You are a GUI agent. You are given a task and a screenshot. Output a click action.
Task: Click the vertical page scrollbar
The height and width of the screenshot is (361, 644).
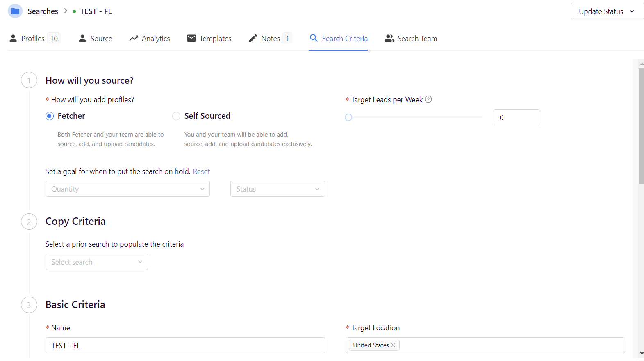pos(641,126)
